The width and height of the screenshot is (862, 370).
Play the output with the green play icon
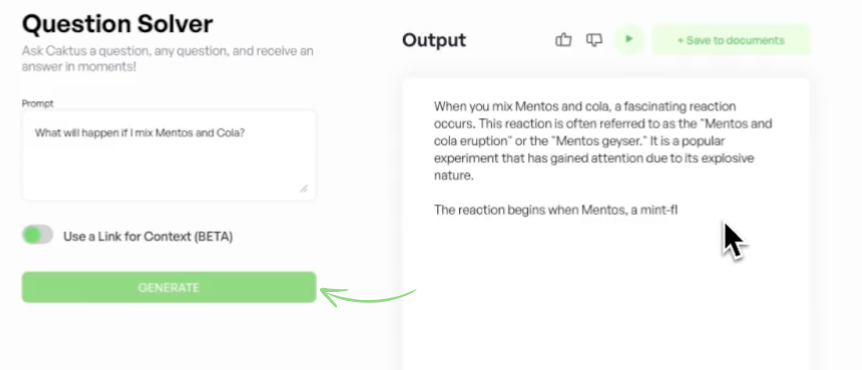pos(629,39)
